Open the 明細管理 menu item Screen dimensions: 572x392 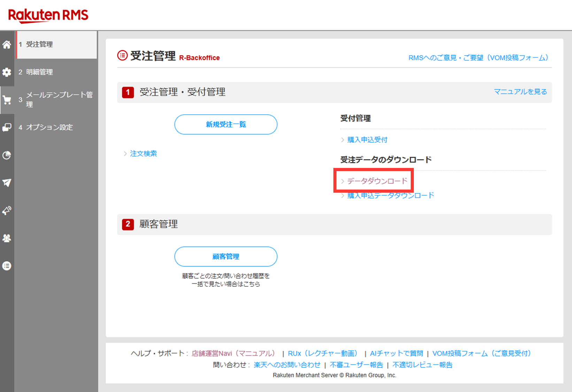pyautogui.click(x=39, y=72)
